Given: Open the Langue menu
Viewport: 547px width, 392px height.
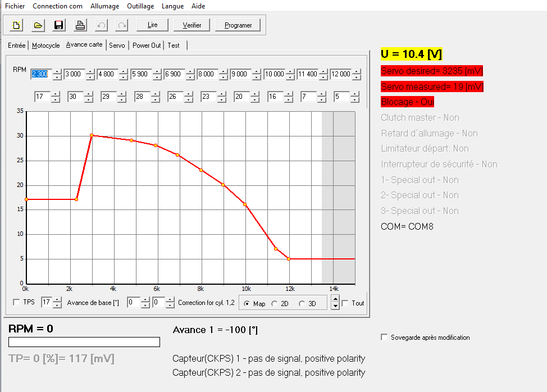Looking at the screenshot, I should [x=172, y=6].
